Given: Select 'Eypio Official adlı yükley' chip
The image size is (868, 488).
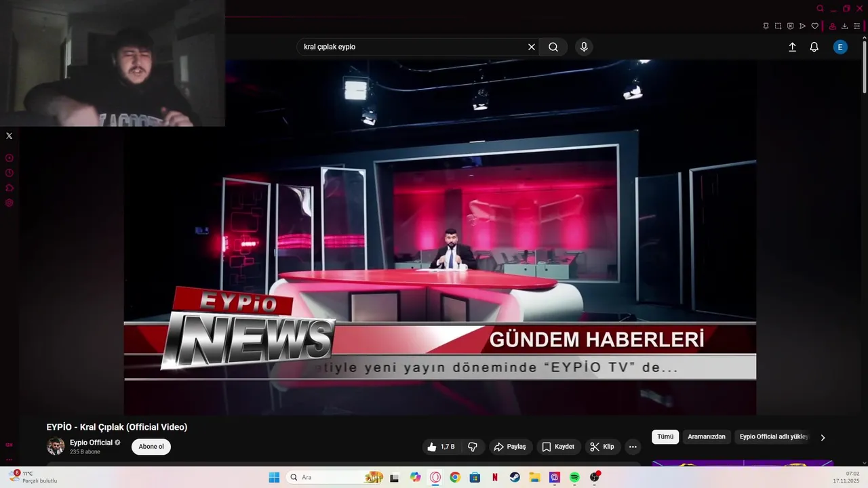Looking at the screenshot, I should (774, 436).
